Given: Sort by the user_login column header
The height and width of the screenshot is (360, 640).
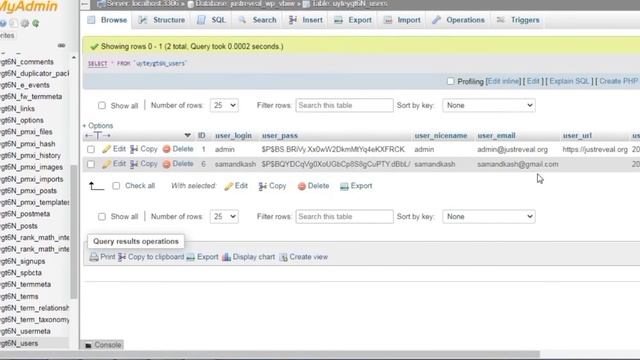Looking at the screenshot, I should (233, 136).
